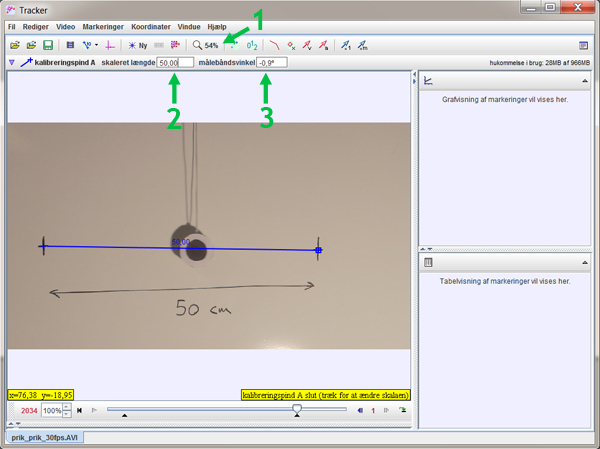Viewport: 600px width, 449px height.
Task: Toggle the acceleration vectors icon
Action: [324, 46]
